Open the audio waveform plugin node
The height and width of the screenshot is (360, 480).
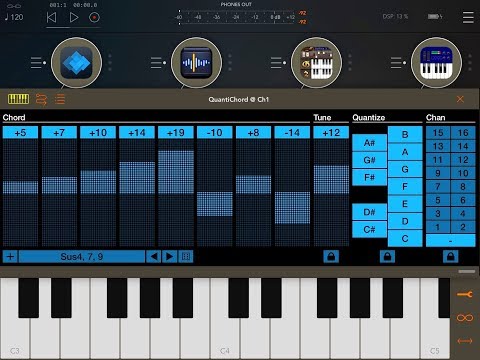(196, 63)
